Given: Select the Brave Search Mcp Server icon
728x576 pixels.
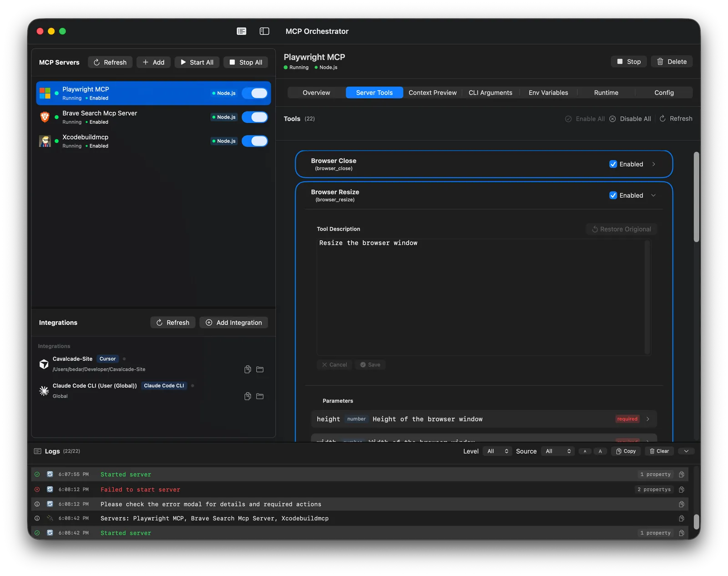Looking at the screenshot, I should click(45, 117).
